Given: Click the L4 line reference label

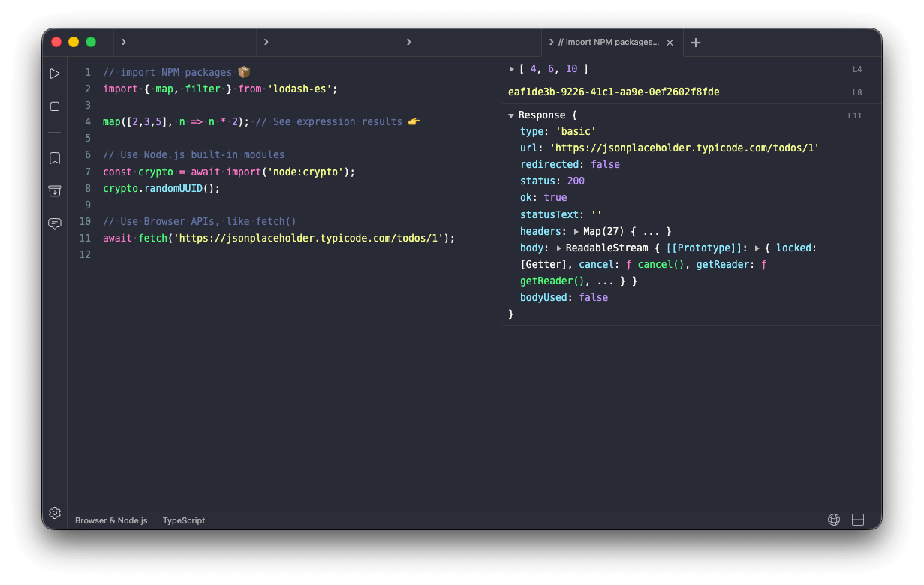Looking at the screenshot, I should 857,69.
